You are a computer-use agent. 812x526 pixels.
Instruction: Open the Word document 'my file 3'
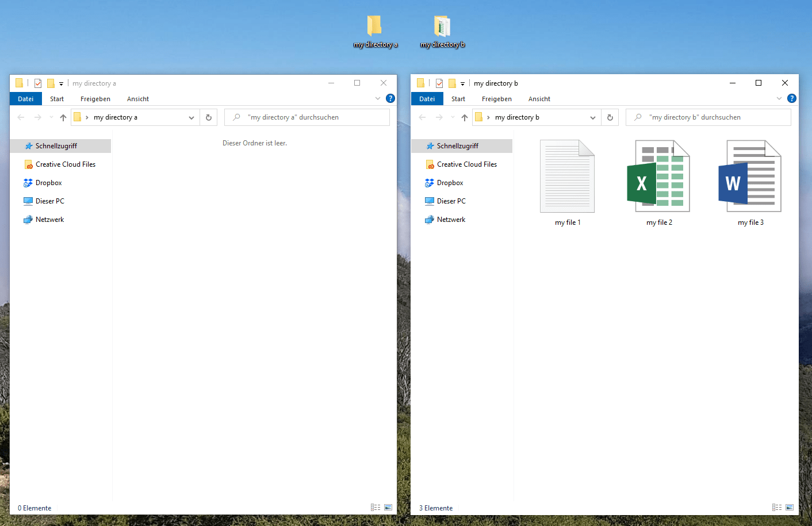(x=750, y=176)
